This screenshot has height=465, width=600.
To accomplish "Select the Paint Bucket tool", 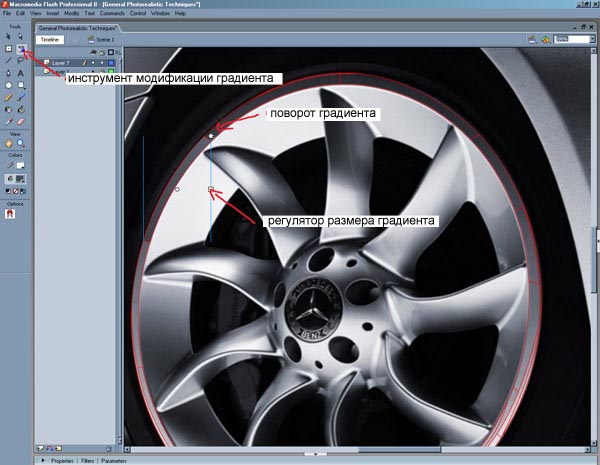I will tap(21, 109).
